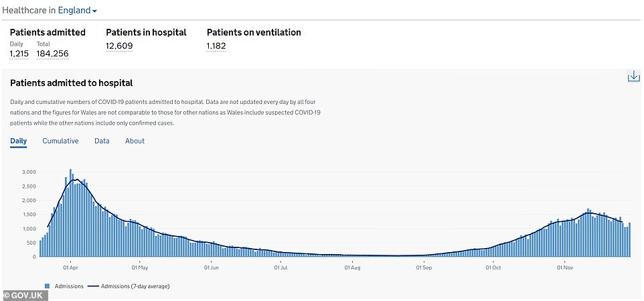644x301 pixels.
Task: Switch to the Cumulative tab
Action: coord(60,141)
